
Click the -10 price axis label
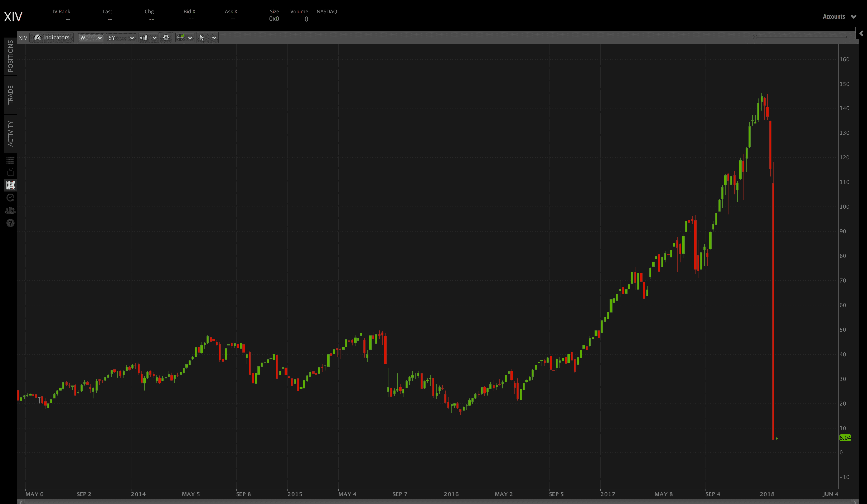click(844, 477)
